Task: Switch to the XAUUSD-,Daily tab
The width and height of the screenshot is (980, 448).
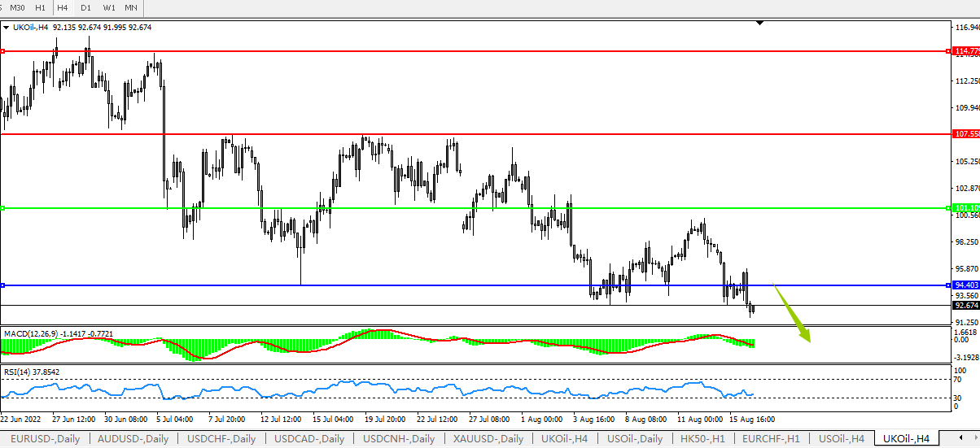Action: [489, 439]
